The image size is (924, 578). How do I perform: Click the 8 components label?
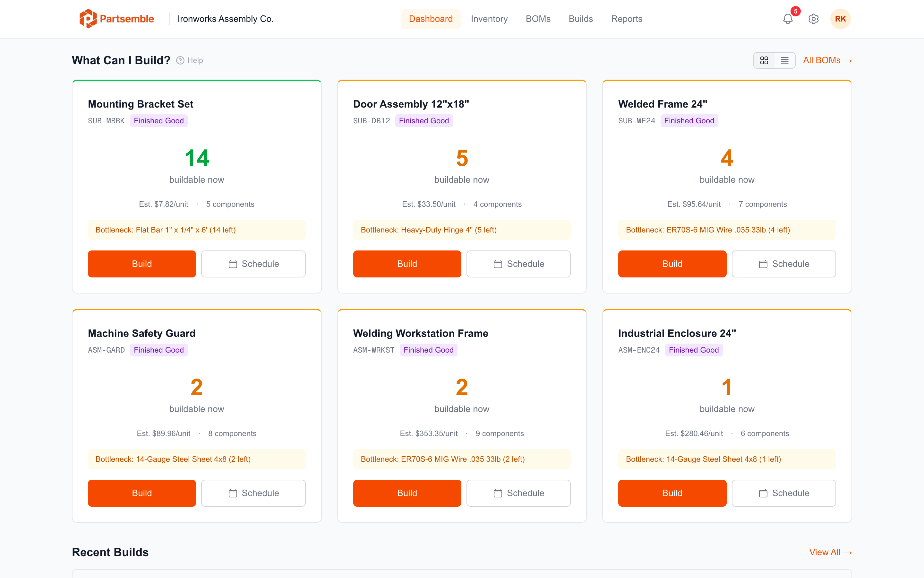coord(232,433)
